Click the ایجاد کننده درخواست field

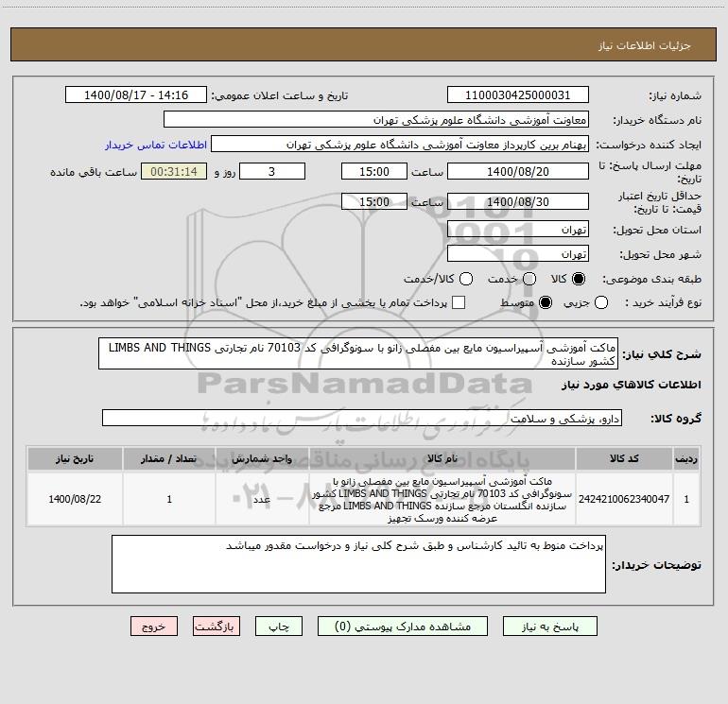[x=400, y=144]
